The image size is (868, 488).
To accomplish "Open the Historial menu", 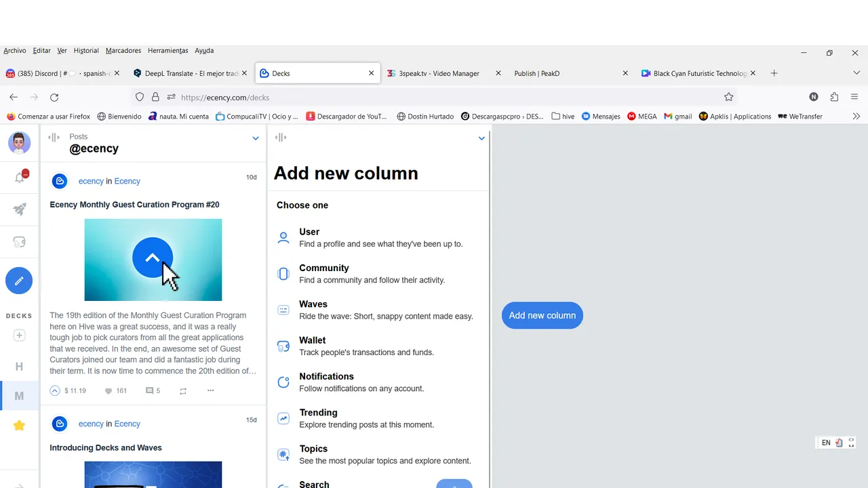I will 86,51.
